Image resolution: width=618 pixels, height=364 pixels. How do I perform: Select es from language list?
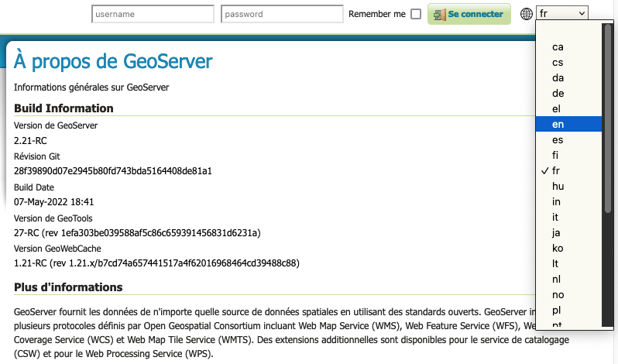tap(568, 140)
